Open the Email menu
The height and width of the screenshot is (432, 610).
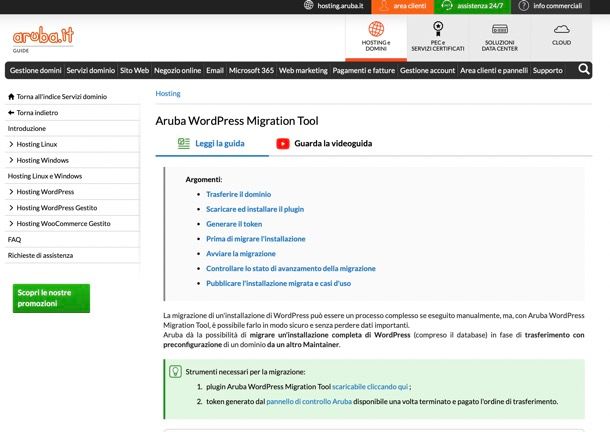pyautogui.click(x=215, y=70)
